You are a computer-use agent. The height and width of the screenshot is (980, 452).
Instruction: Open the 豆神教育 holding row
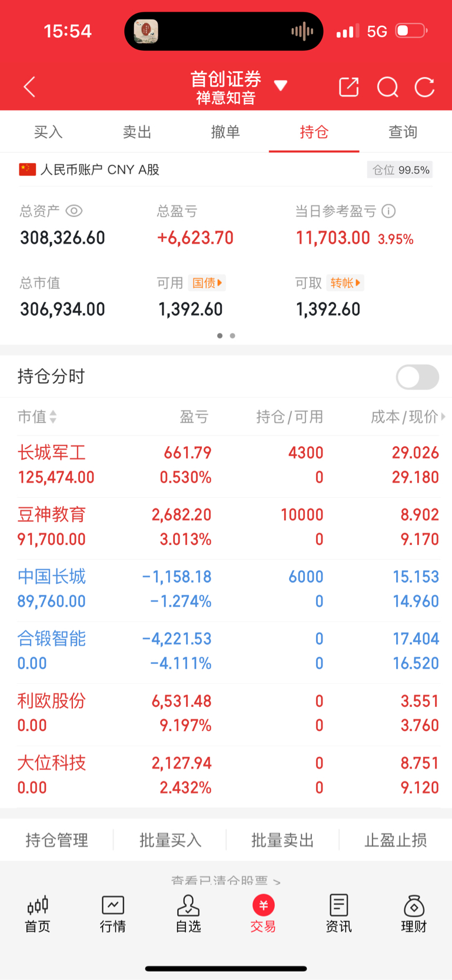click(x=226, y=527)
